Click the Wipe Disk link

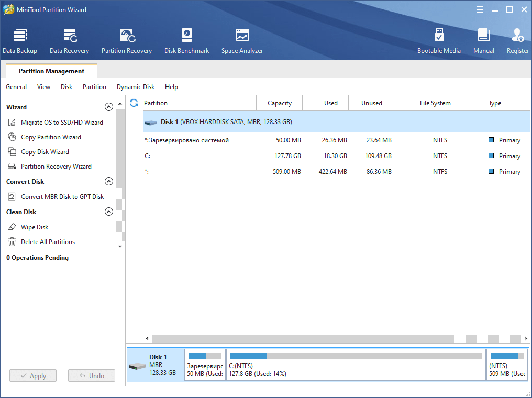coord(35,227)
